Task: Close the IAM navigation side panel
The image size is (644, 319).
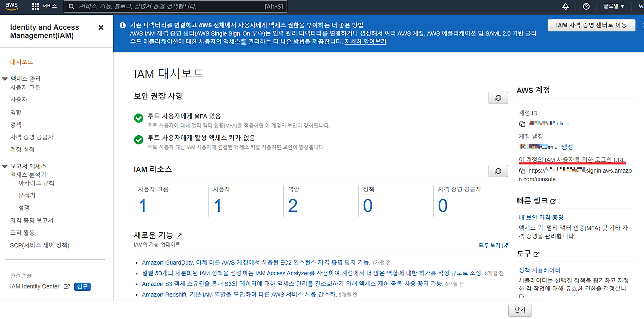Action: pyautogui.click(x=101, y=27)
